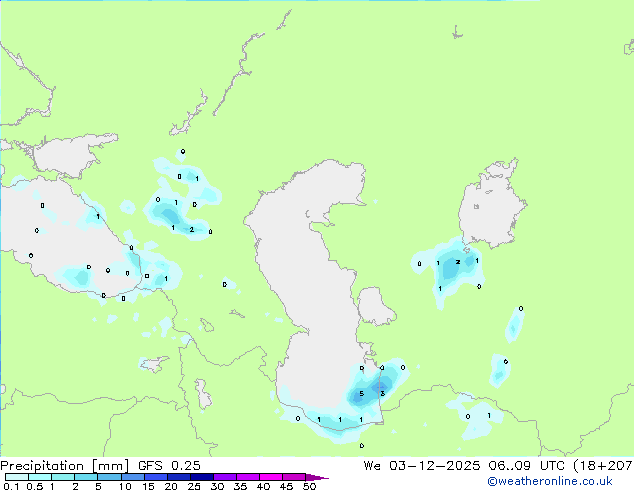This screenshot has width=634, height=490.
Task: Click the 'Precipitation [mm]' title text
Action: pyautogui.click(x=65, y=466)
